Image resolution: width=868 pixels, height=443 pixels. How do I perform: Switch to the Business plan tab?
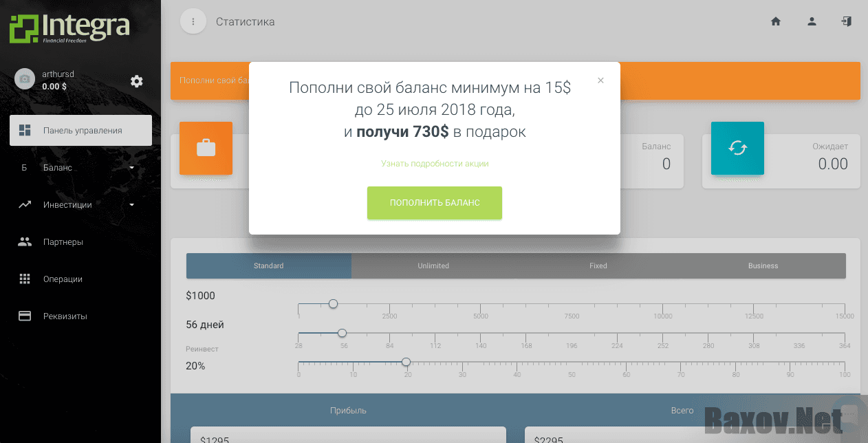763,266
